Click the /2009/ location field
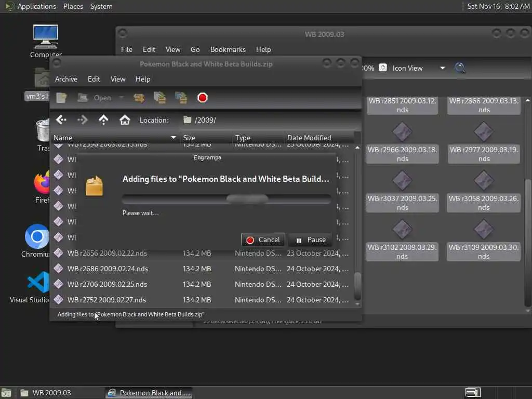Screen dimensions: 532x399 270,120
